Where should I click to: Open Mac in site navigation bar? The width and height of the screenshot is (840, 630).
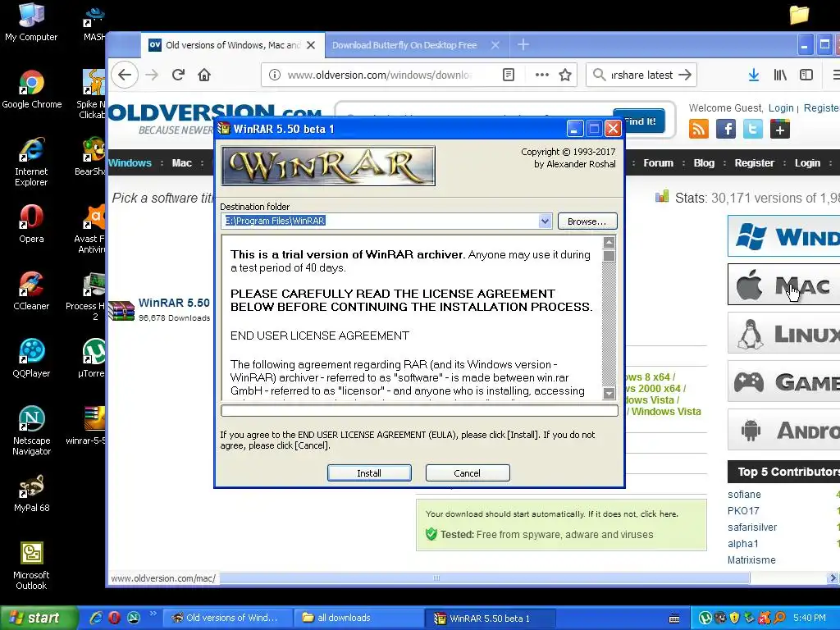point(181,163)
